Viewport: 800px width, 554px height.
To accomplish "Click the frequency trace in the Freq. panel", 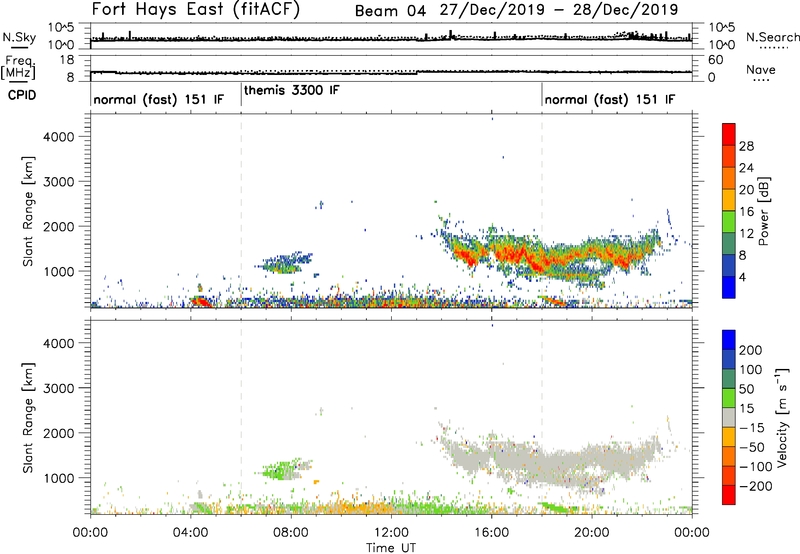I will coord(391,73).
